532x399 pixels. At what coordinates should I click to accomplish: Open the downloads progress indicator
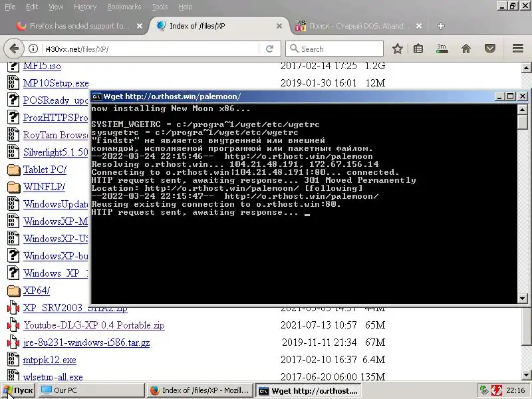[442, 49]
